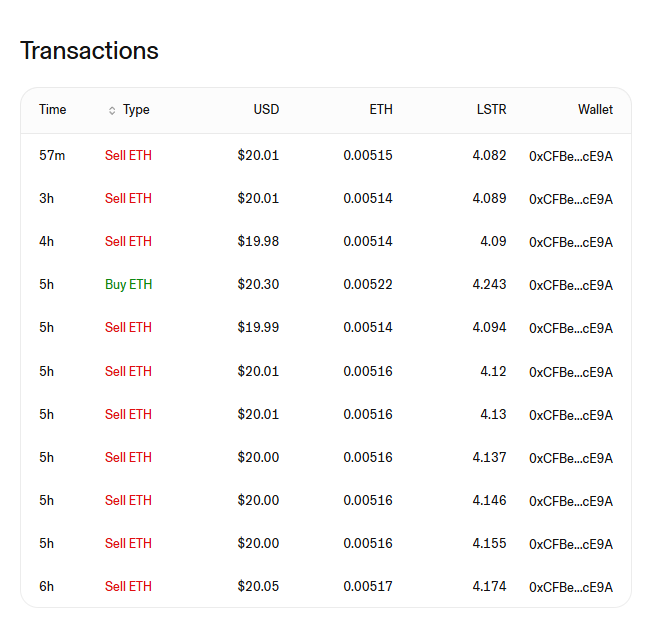
Task: Click the Time column header
Action: click(x=52, y=110)
